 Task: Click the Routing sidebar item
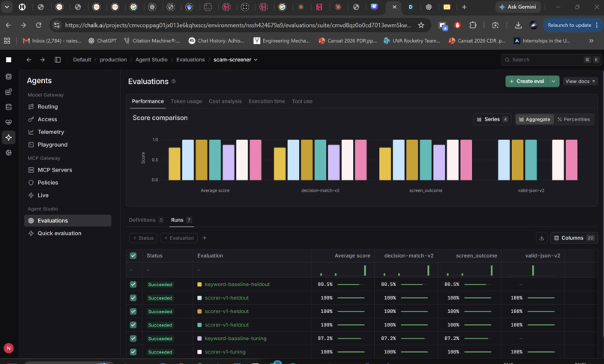click(x=47, y=106)
